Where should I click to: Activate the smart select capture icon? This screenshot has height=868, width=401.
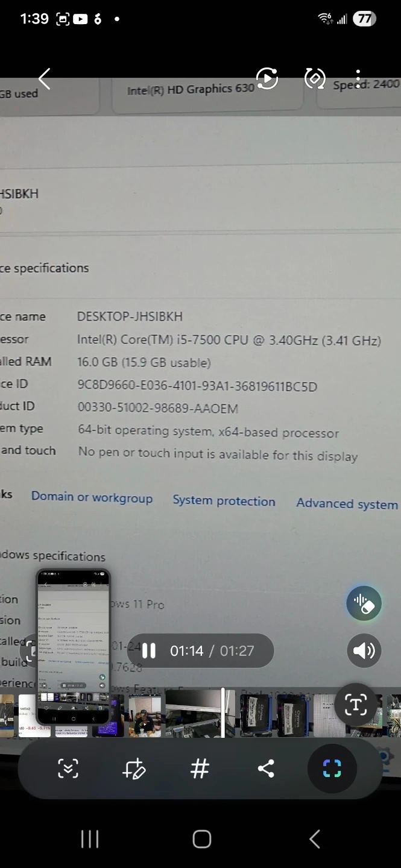click(x=332, y=769)
